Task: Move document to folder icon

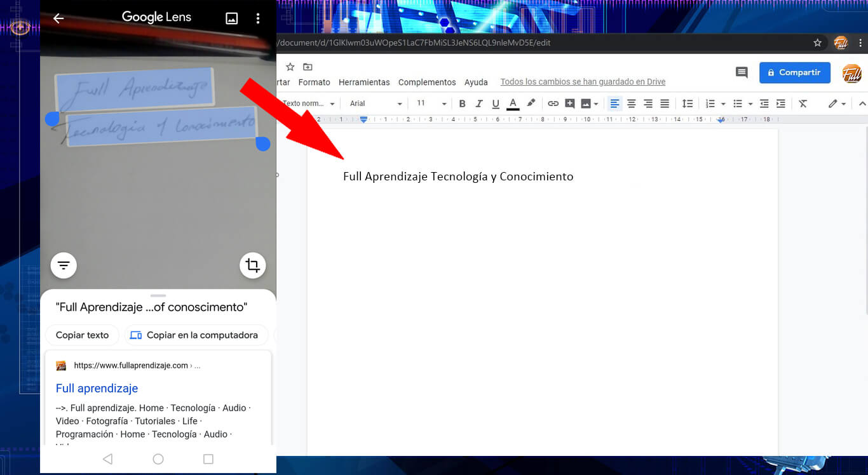Action: [x=308, y=67]
